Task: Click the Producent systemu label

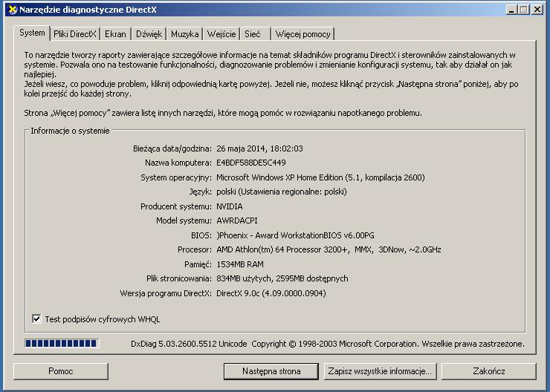Action: click(x=176, y=206)
